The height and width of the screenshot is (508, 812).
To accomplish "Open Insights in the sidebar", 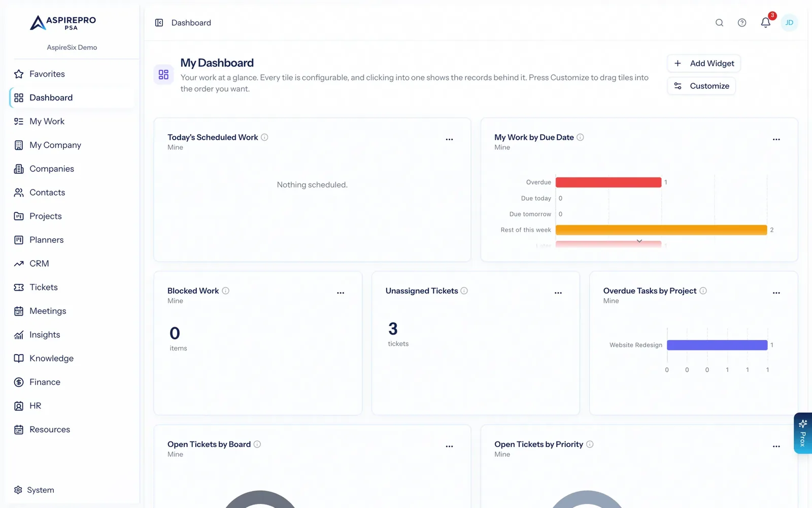I will tap(73, 335).
